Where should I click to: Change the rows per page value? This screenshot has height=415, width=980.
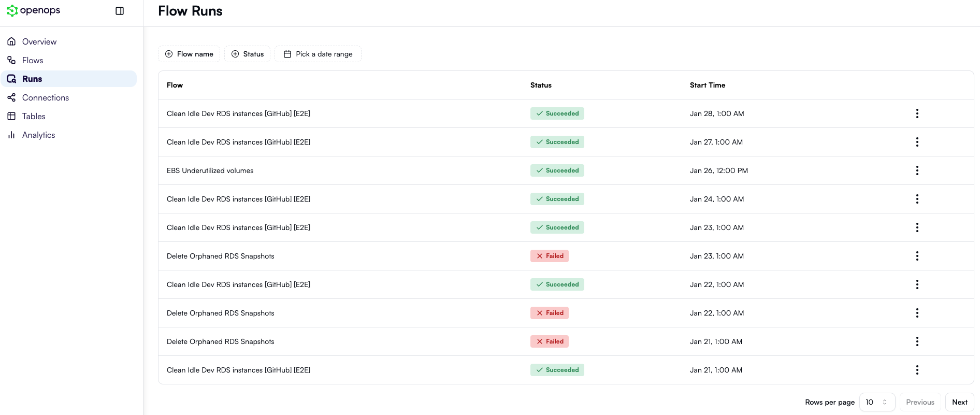pos(877,402)
